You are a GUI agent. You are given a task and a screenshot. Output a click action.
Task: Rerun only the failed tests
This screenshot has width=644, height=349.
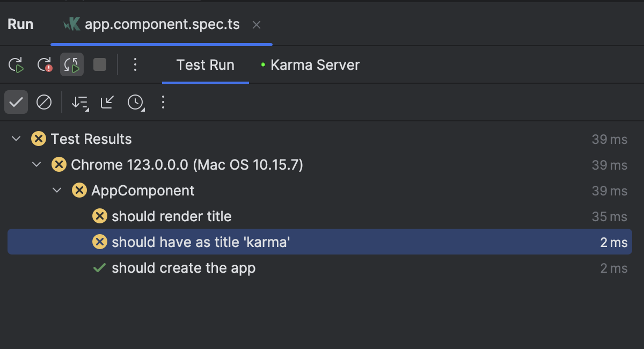tap(44, 64)
